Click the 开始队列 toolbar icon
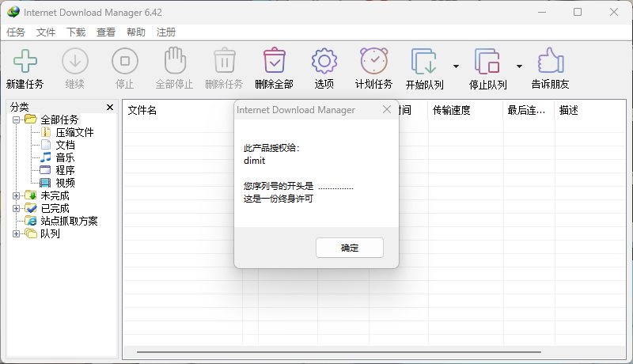This screenshot has height=364, width=633. point(424,62)
